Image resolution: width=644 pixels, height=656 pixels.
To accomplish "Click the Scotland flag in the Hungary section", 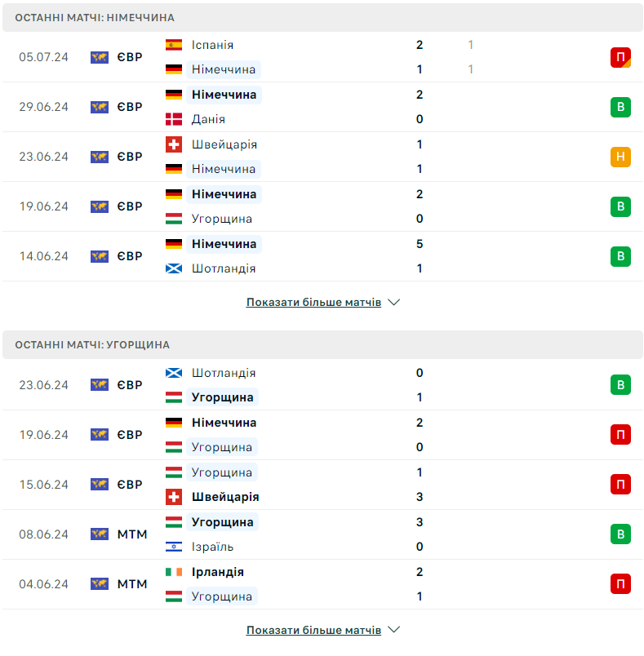I will (174, 373).
